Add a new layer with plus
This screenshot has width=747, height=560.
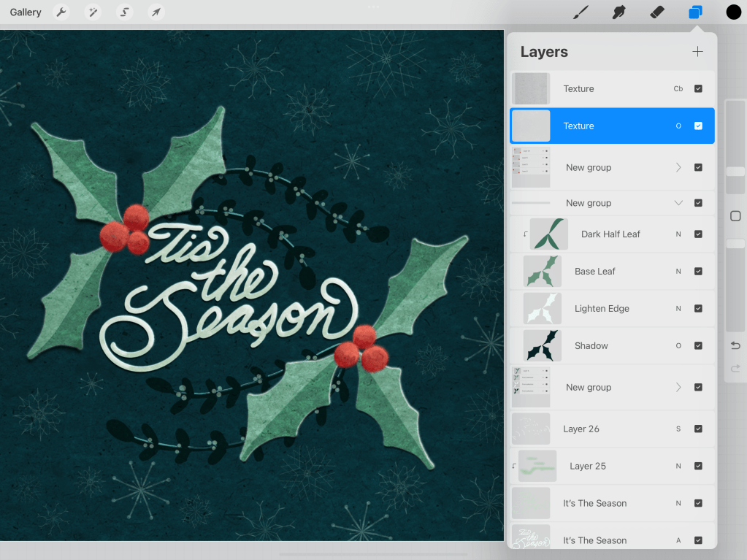[x=697, y=52]
